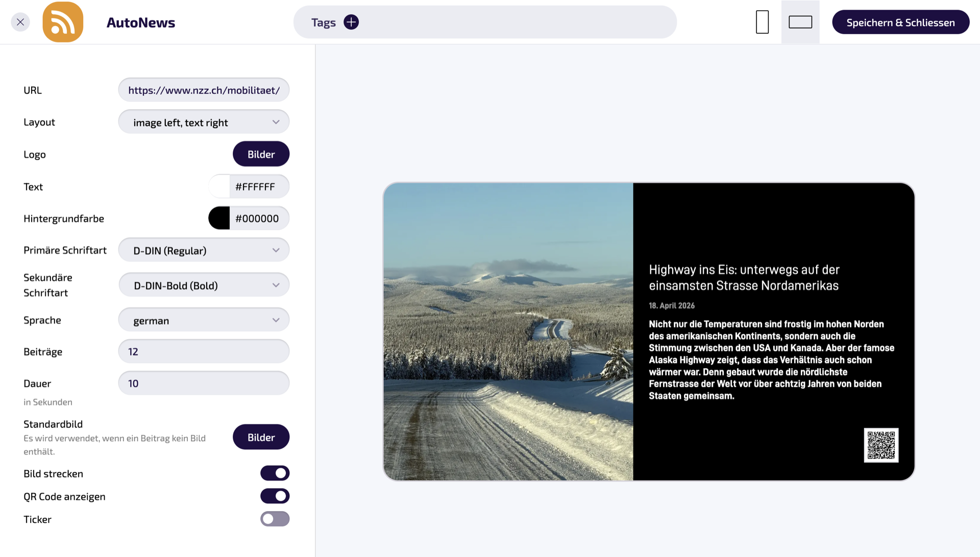Toggle QR Code anzeigen switch
Screen dimensions: 980x557
coord(275,496)
